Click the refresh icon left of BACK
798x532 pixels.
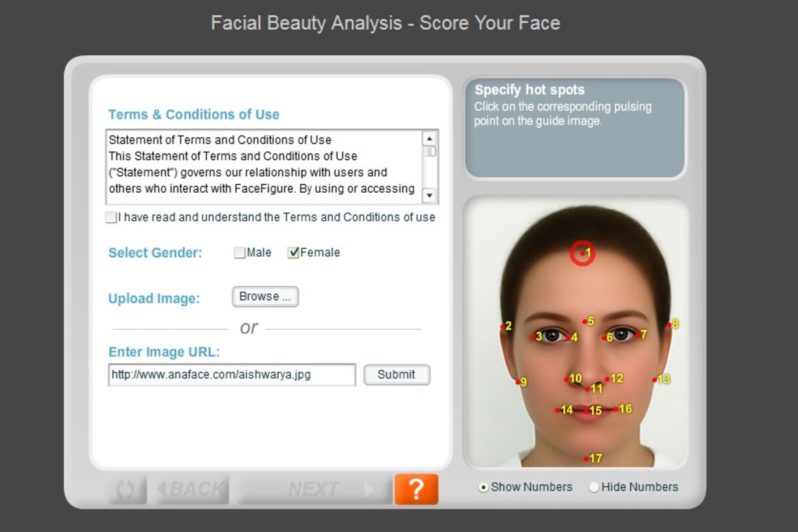click(x=126, y=490)
